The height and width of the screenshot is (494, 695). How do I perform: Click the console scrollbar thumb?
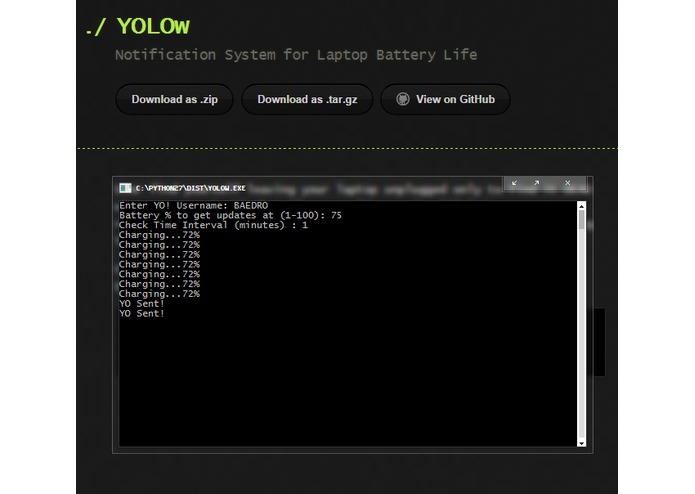(x=582, y=220)
